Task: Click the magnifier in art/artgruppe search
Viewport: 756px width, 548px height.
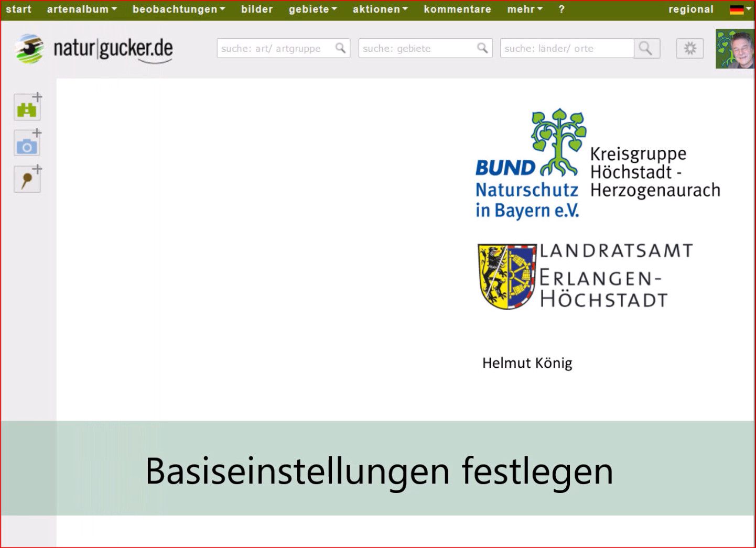Action: pos(341,48)
